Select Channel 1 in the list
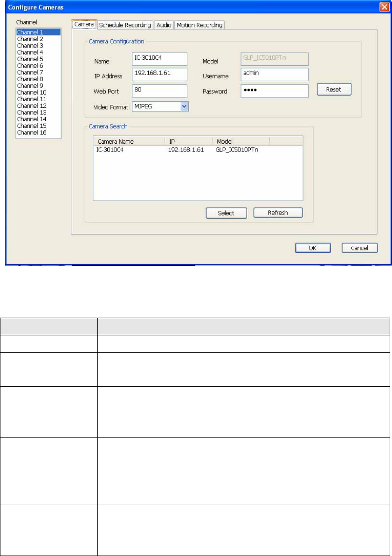The height and width of the screenshot is (556, 392). click(38, 32)
